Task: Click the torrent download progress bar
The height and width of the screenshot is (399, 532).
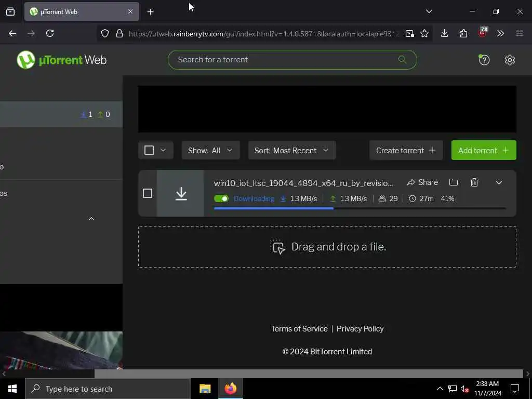Action: (x=360, y=208)
